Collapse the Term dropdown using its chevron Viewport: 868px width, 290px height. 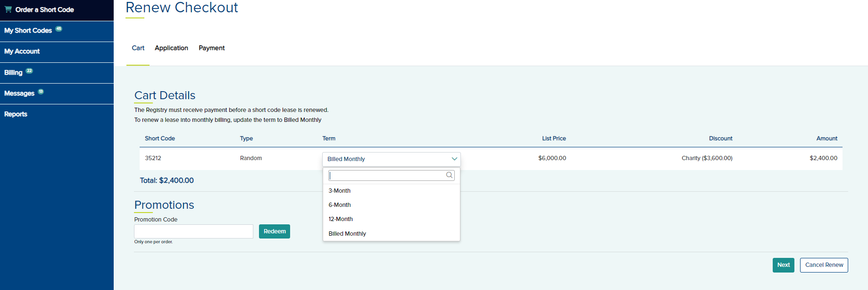point(454,159)
